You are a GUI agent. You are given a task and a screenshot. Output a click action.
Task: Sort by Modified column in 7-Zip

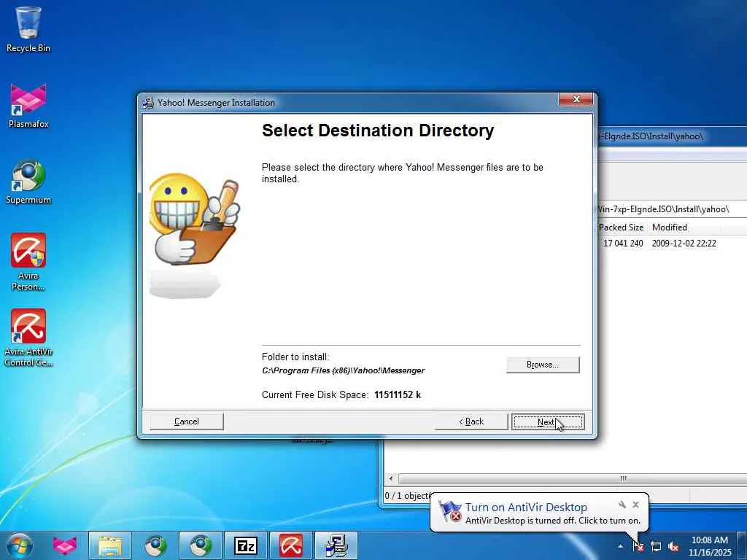670,227
